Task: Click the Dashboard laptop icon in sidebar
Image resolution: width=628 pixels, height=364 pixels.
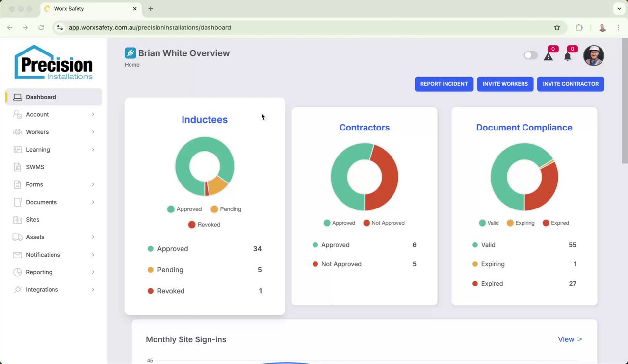Action: tap(18, 97)
